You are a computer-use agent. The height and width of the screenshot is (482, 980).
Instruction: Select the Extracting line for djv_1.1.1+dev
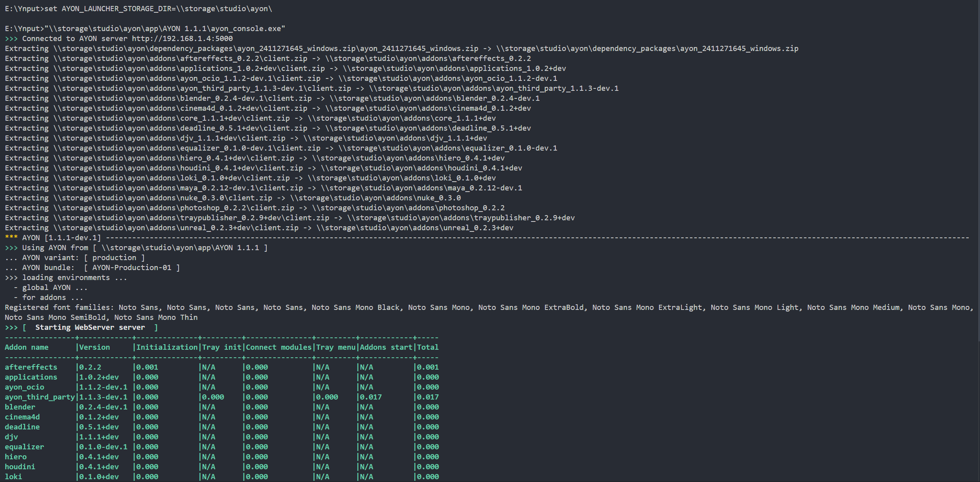(246, 138)
